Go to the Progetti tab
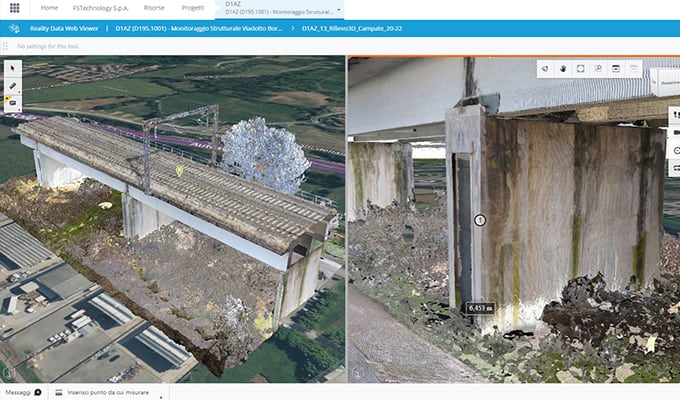This screenshot has height=400, width=680. (x=193, y=8)
